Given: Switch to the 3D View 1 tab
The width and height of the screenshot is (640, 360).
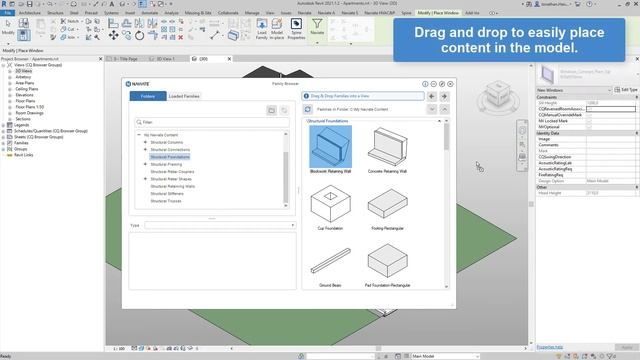Looking at the screenshot, I should [x=166, y=59].
